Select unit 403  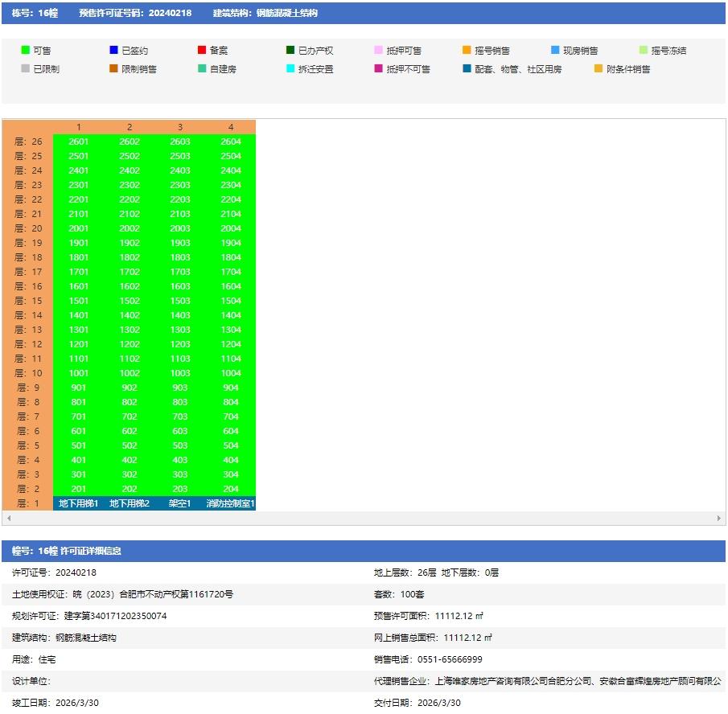(x=180, y=460)
